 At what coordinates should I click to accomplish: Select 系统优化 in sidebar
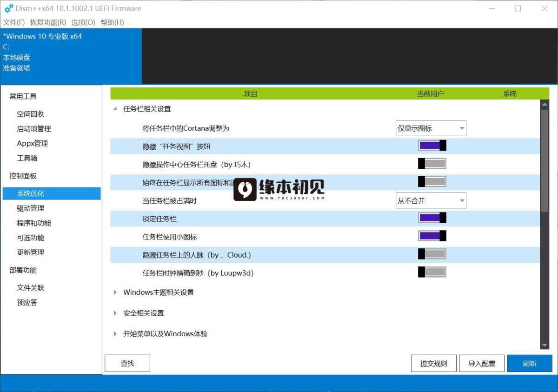tap(52, 193)
